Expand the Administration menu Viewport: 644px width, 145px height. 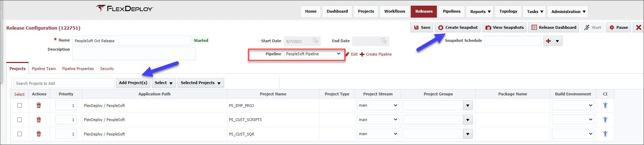coord(568,11)
